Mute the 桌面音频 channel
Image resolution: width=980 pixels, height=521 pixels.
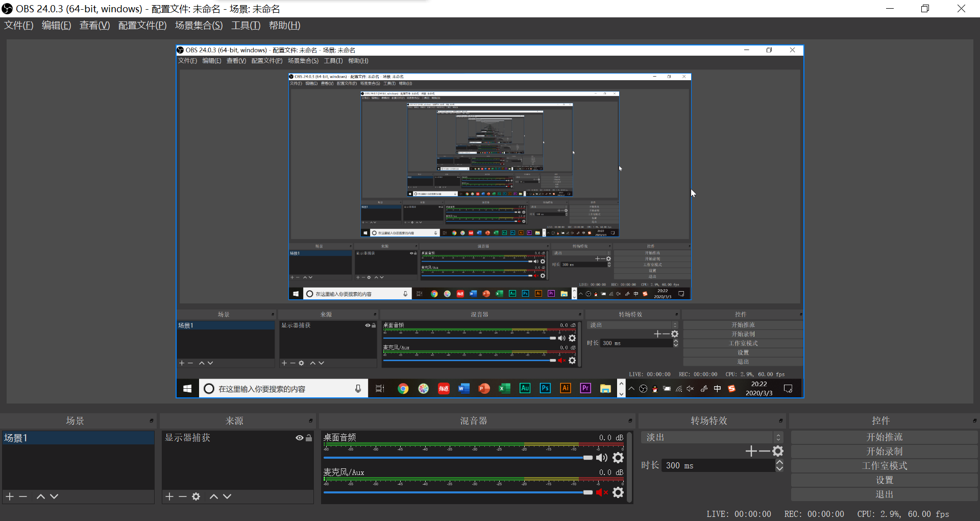602,458
